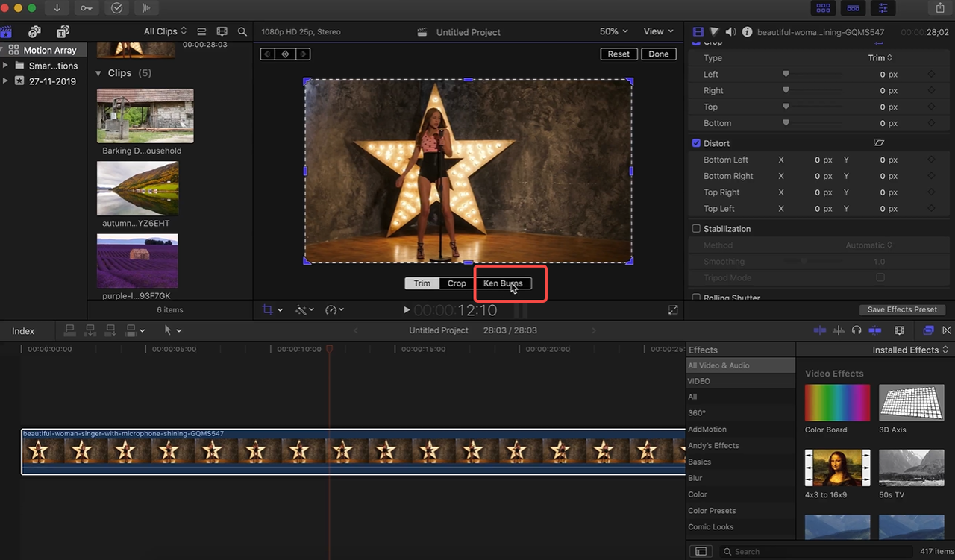Disable the Distort checkbox
The image size is (955, 560).
tap(696, 143)
